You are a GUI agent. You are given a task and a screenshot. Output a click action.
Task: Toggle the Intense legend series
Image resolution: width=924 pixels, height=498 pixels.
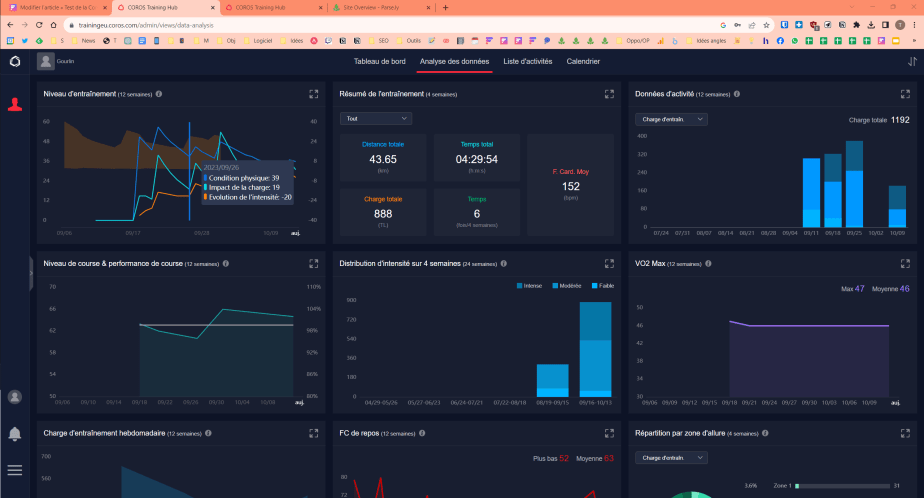529,286
